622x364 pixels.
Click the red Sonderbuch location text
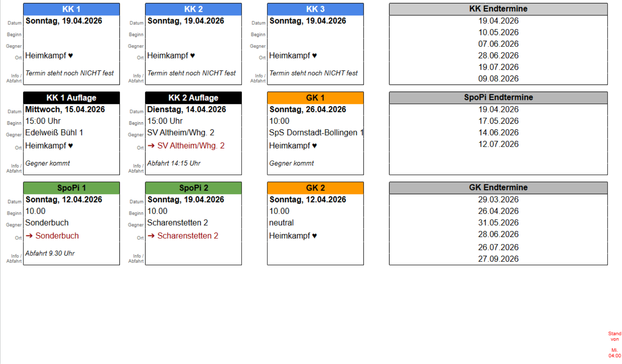[57, 236]
